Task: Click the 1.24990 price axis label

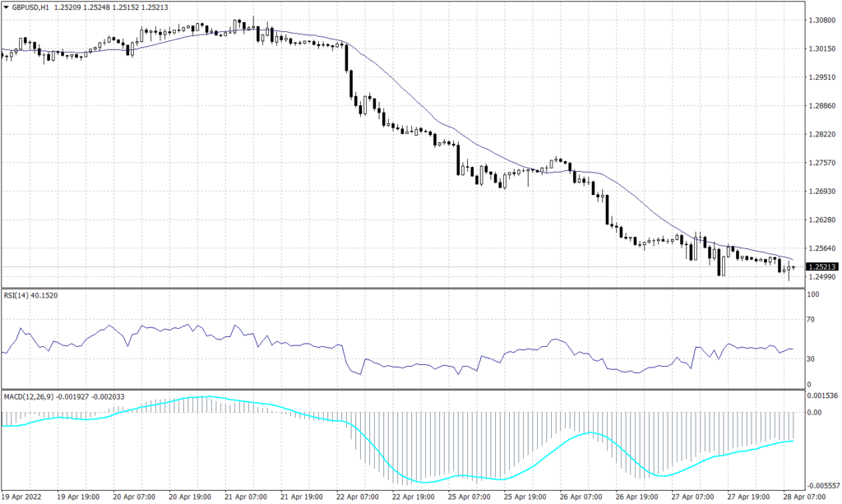Action: click(822, 275)
